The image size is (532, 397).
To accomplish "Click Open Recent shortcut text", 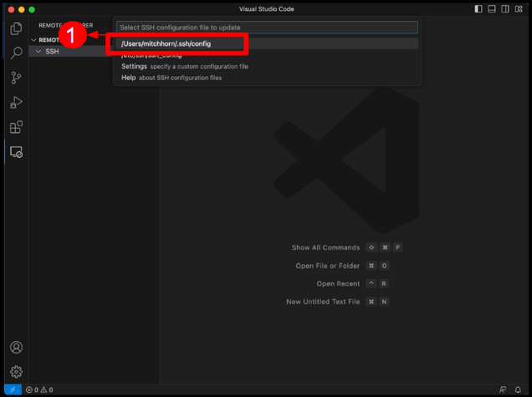I will click(338, 284).
